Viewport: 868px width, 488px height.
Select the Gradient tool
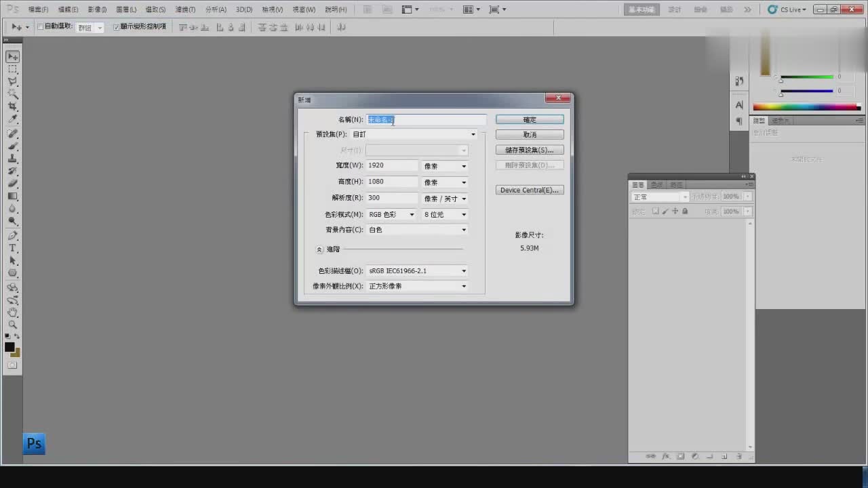(x=12, y=196)
